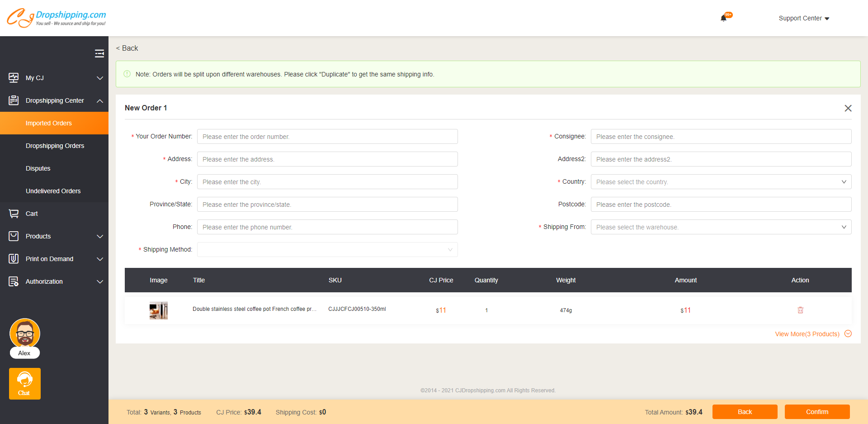Open the notifications bell
This screenshot has height=424, width=868.
coord(723,17)
